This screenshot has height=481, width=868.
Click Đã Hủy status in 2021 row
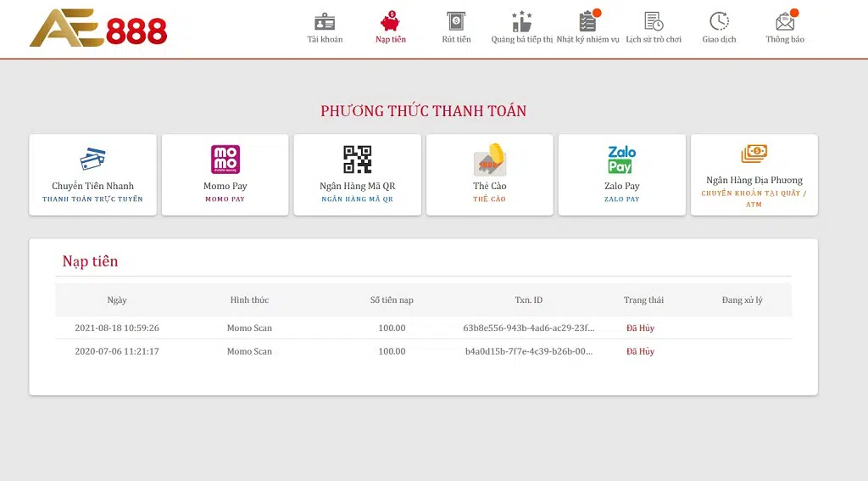(641, 327)
